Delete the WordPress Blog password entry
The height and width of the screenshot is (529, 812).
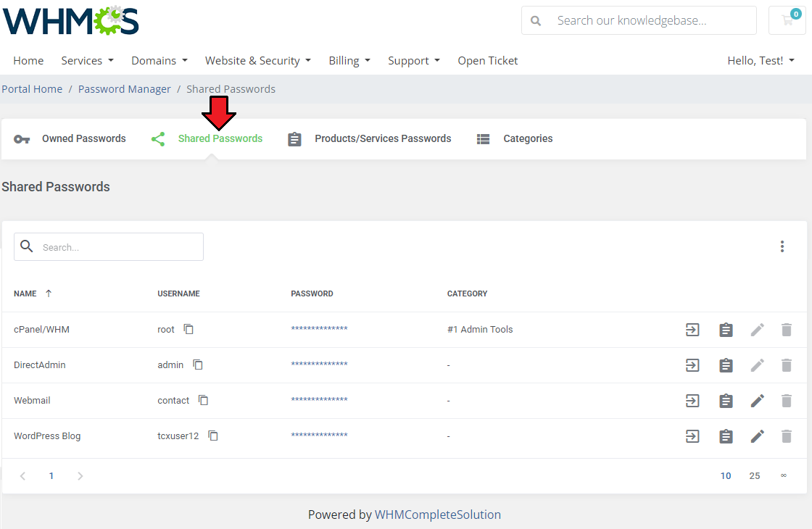click(786, 436)
